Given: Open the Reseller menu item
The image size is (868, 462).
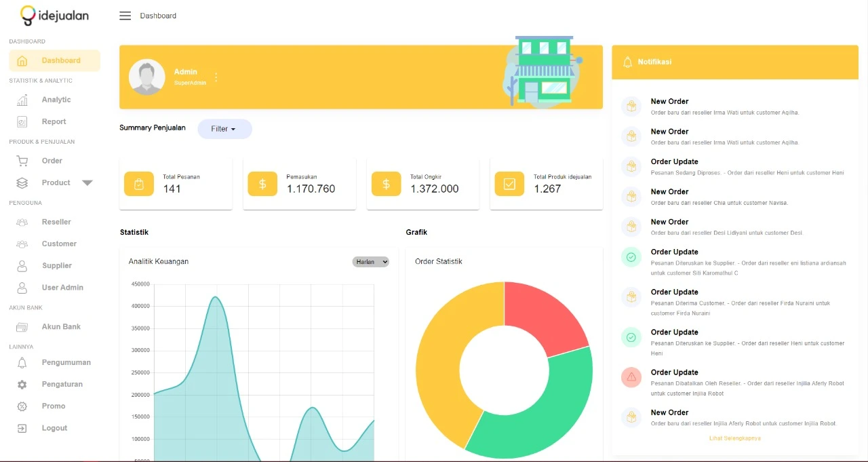Looking at the screenshot, I should click(x=56, y=222).
